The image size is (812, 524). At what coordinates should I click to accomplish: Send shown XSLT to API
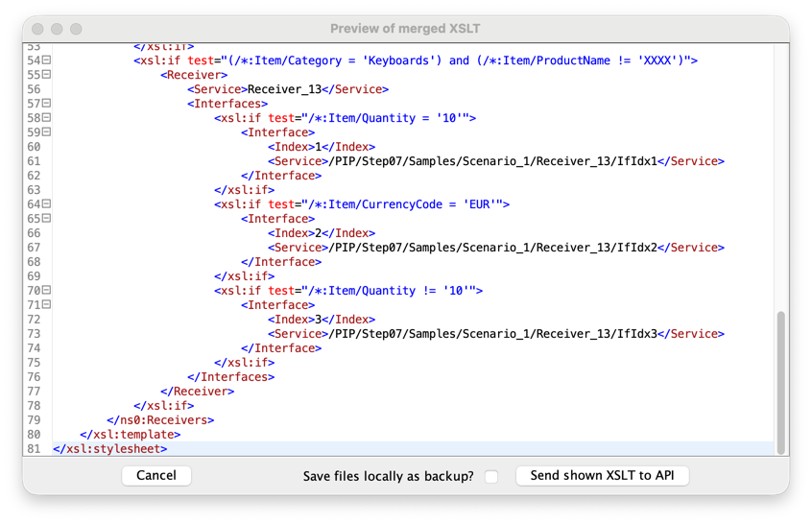[x=602, y=475]
